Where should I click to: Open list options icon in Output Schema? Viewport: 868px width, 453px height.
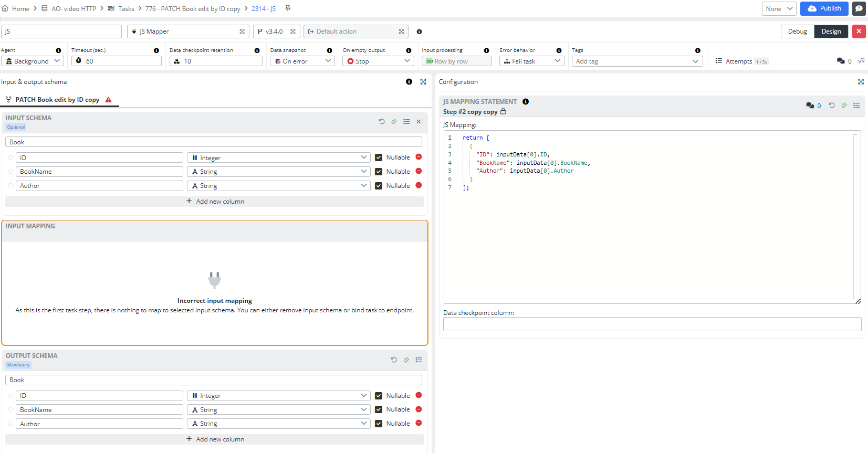pyautogui.click(x=419, y=360)
